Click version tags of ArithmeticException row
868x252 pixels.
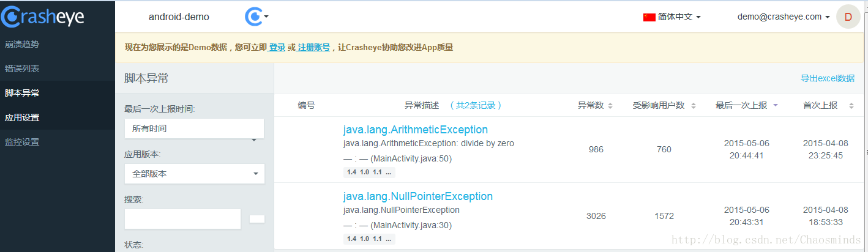(369, 172)
